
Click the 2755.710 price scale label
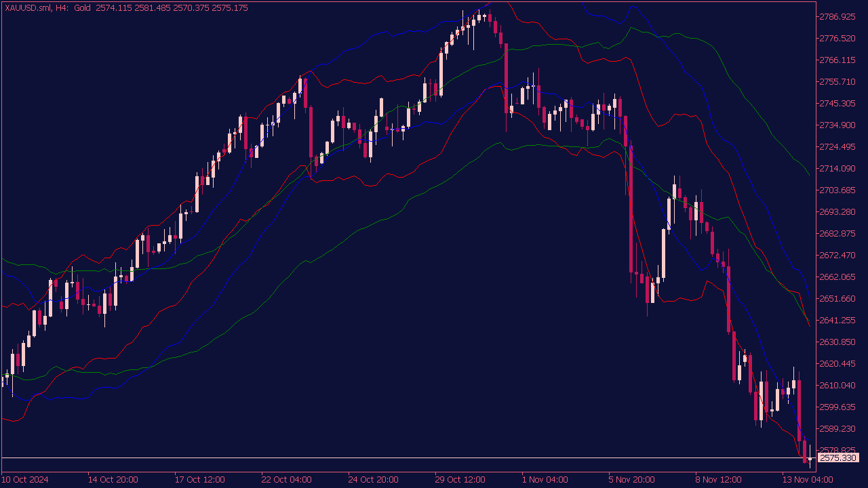(x=839, y=81)
